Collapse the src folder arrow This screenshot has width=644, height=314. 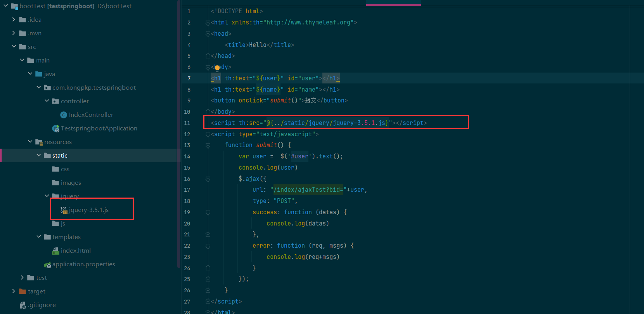tap(14, 47)
